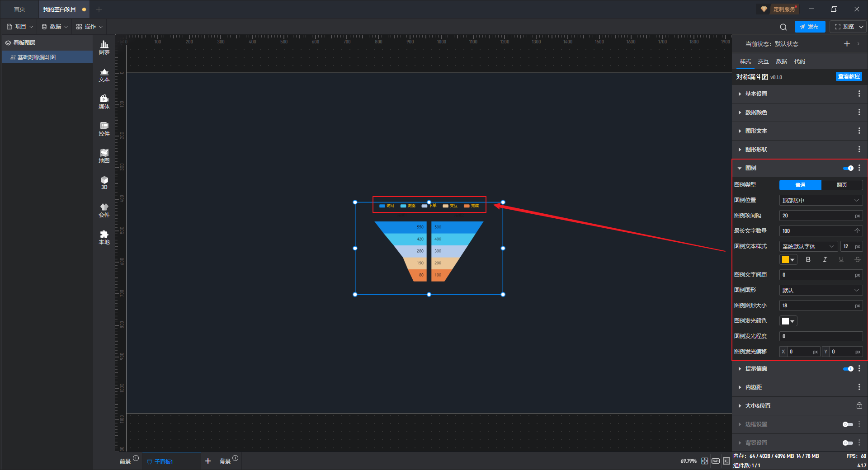868x470 pixels.
Task: Open the 数据 menu
Action: (55, 27)
